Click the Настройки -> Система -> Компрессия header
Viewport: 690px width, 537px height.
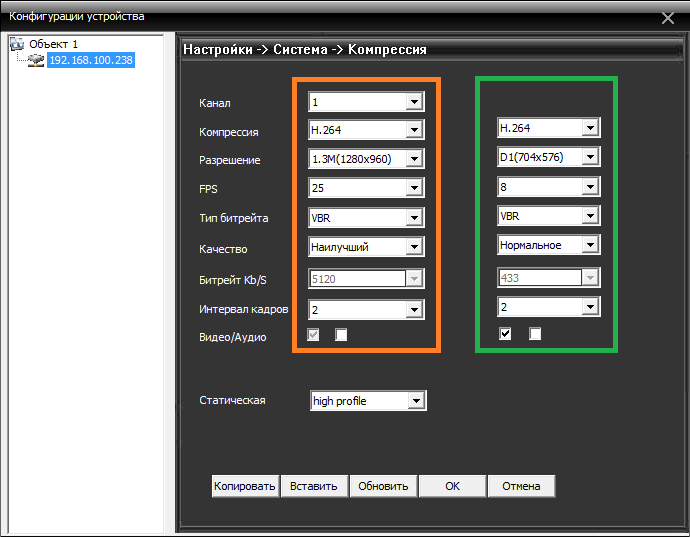(x=305, y=49)
